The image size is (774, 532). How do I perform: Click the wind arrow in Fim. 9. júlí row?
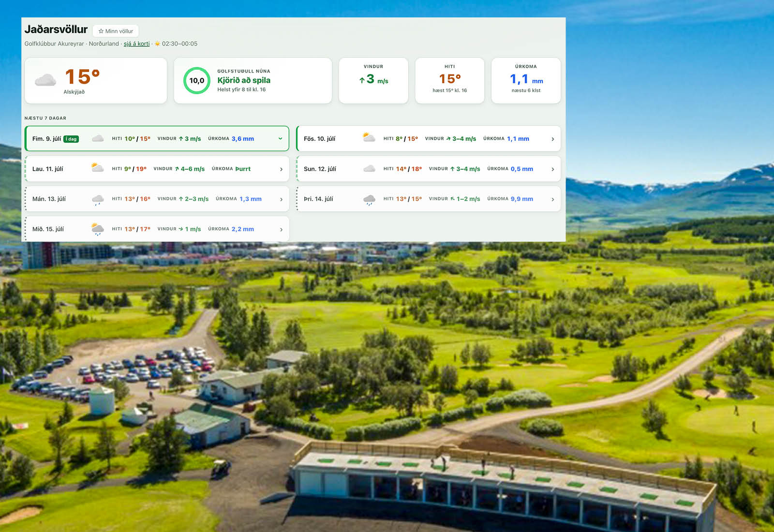(181, 139)
